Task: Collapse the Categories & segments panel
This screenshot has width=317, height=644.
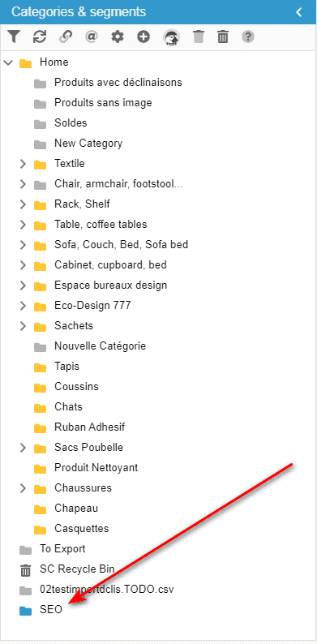Action: pyautogui.click(x=299, y=12)
